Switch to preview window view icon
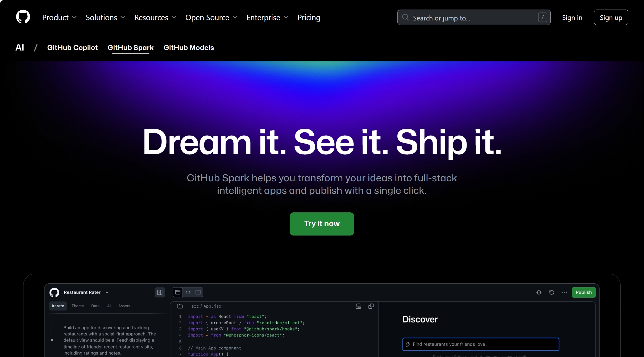Screen dimensions: 644x357 coord(178,292)
